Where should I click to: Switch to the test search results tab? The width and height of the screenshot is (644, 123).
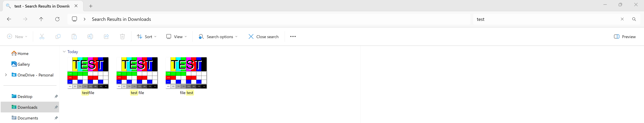click(x=41, y=6)
